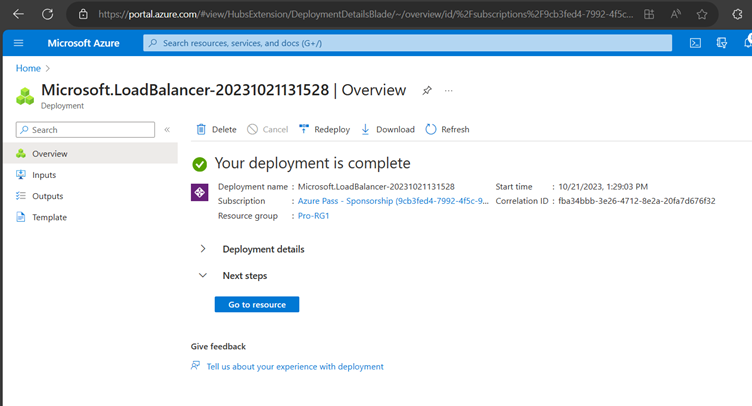The image size is (752, 406).
Task: Expand Deployment details section
Action: click(263, 249)
